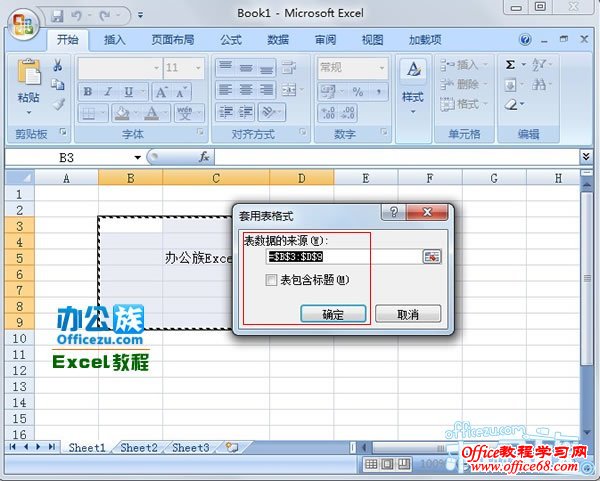Image resolution: width=600 pixels, height=481 pixels.
Task: Apply the Font Color red A
Action: pyautogui.click(x=152, y=113)
